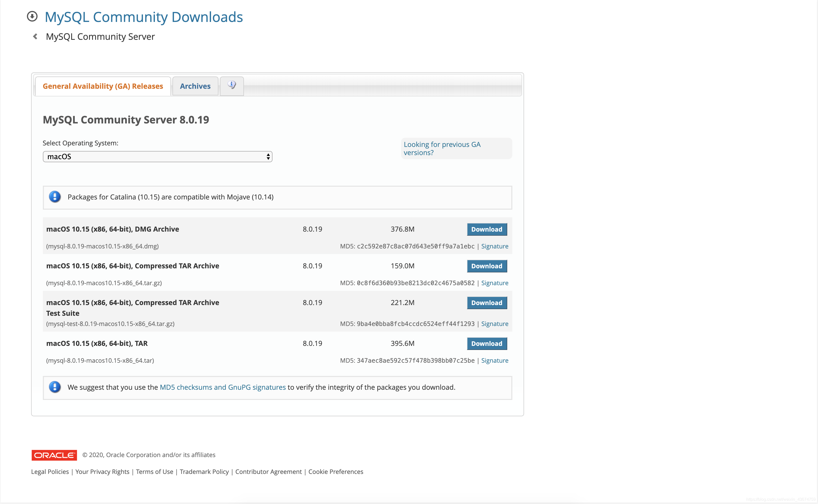The height and width of the screenshot is (504, 818).
Task: Click Download button for macOS 10.15 TAR 395.6M
Action: click(x=487, y=343)
